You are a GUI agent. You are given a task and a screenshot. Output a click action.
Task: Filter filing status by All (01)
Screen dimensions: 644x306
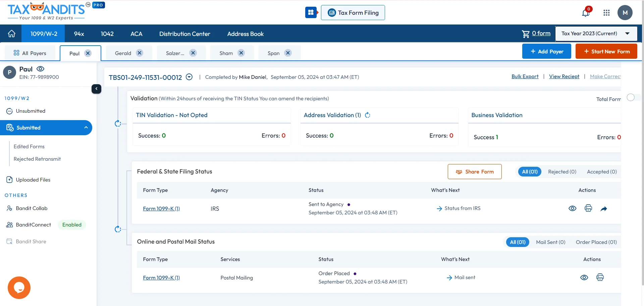(530, 171)
